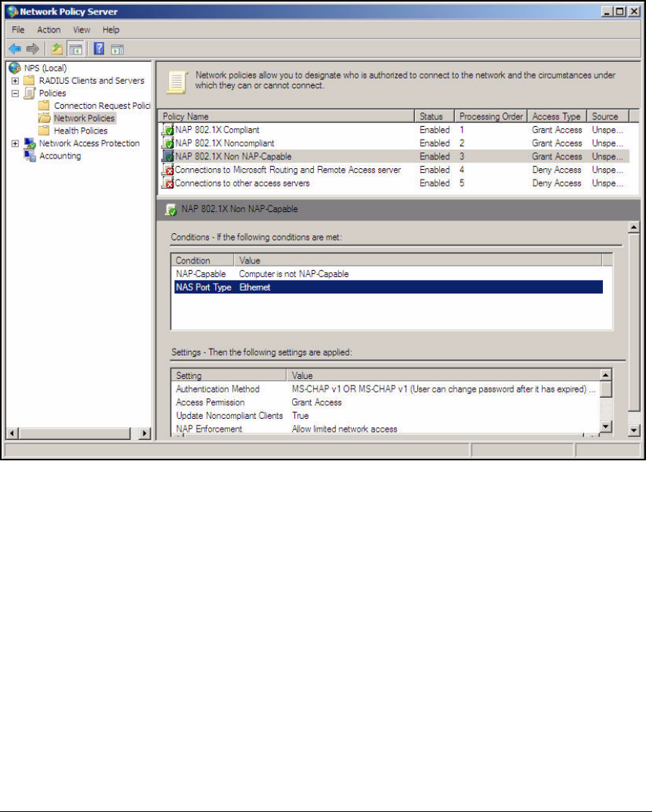Click the Routing and Remote Access deny icon
The width and height of the screenshot is (652, 812).
[168, 170]
